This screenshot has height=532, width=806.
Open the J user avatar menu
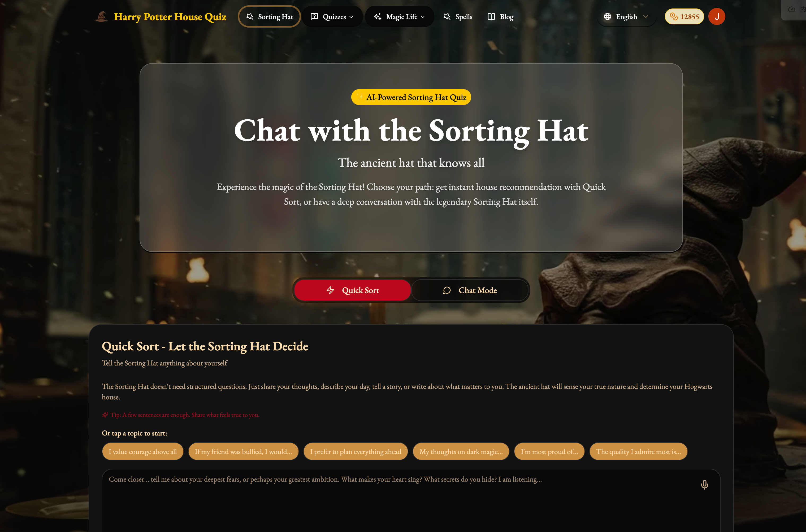pyautogui.click(x=717, y=17)
